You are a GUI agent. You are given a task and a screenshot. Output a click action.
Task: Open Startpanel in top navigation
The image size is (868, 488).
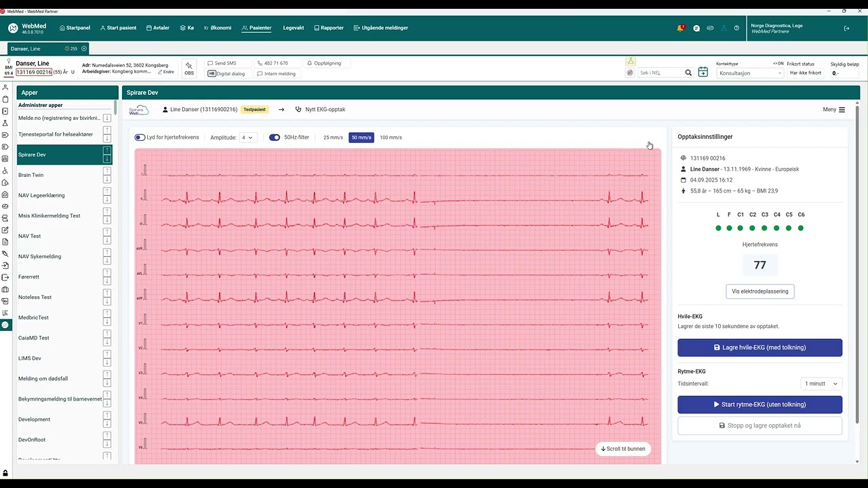coord(75,28)
